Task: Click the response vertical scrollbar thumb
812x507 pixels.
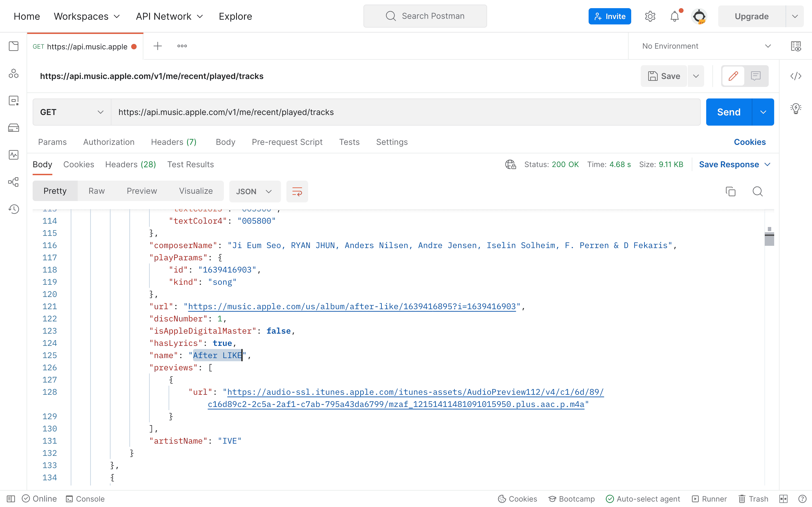Action: 769,239
